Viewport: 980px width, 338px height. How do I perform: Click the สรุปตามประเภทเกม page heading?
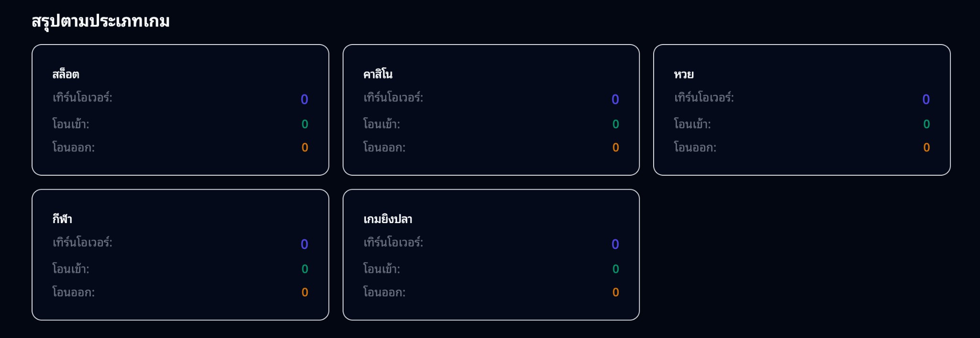coord(100,21)
